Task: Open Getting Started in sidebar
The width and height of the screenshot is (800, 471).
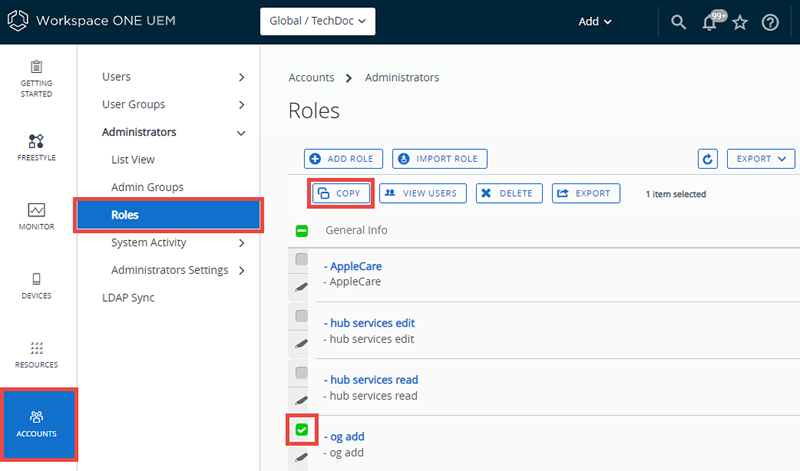Action: (36, 79)
